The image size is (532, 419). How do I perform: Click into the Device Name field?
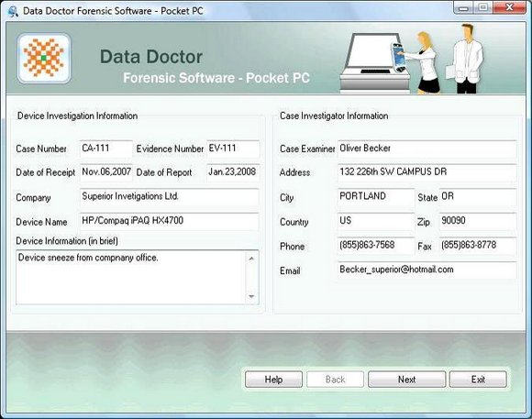[170, 222]
